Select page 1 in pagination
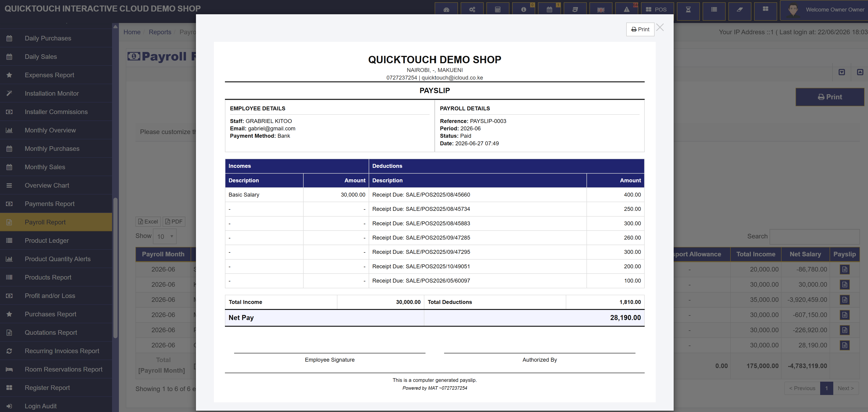The height and width of the screenshot is (412, 868). click(827, 388)
